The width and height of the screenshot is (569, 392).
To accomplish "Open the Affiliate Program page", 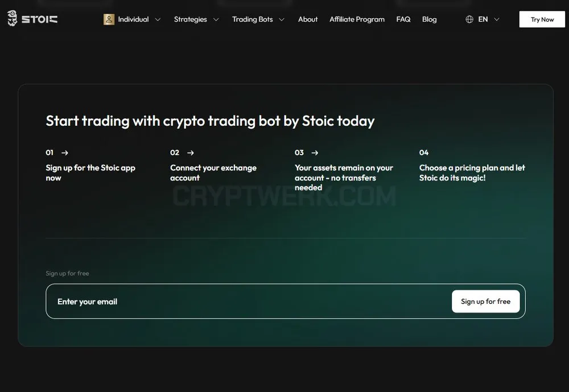I will pyautogui.click(x=357, y=19).
